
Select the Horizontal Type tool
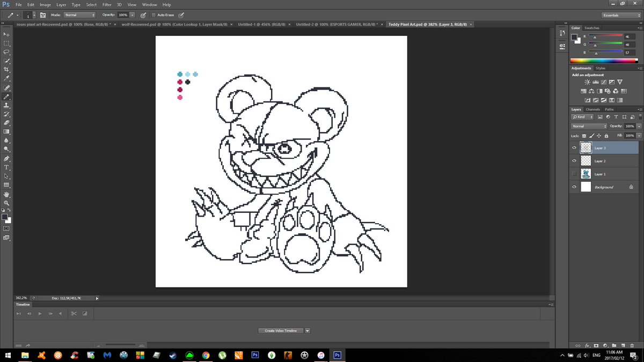click(7, 167)
